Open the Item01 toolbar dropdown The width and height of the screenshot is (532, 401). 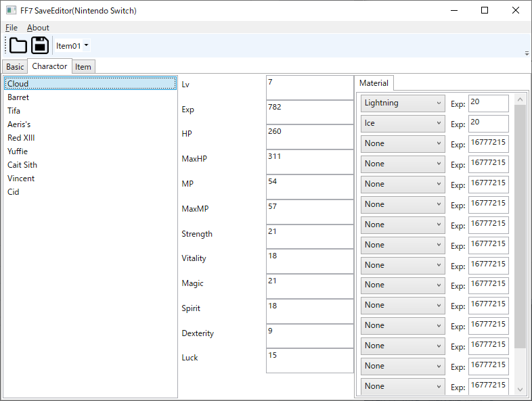72,45
